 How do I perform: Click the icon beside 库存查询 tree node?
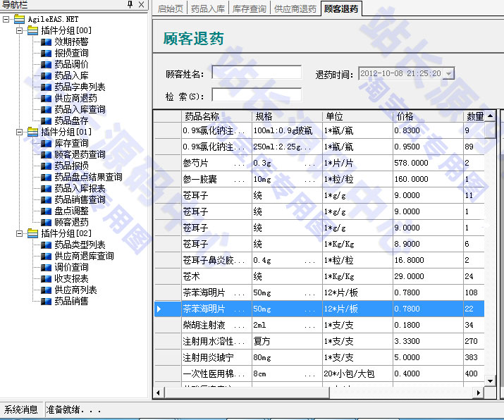coord(47,143)
